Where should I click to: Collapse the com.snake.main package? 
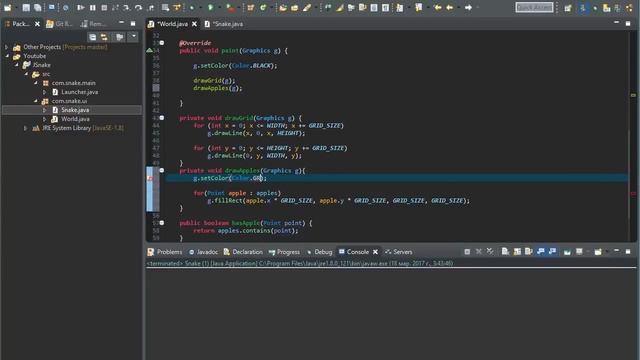click(36, 83)
